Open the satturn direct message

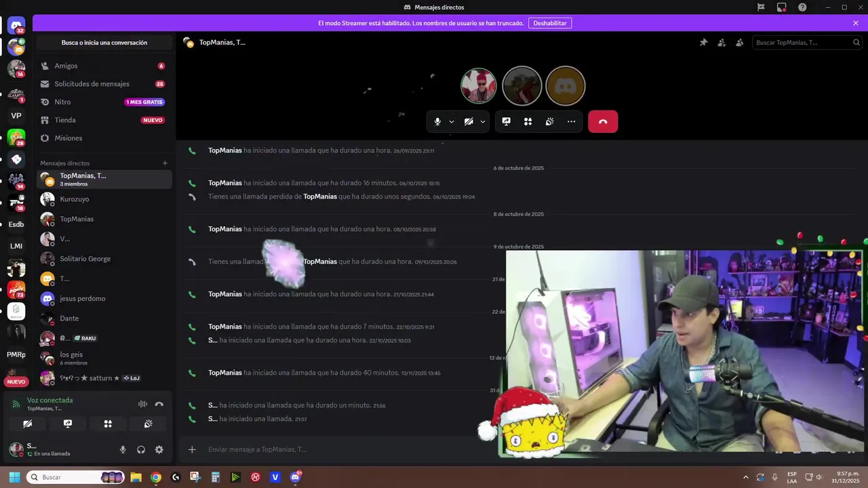(104, 378)
